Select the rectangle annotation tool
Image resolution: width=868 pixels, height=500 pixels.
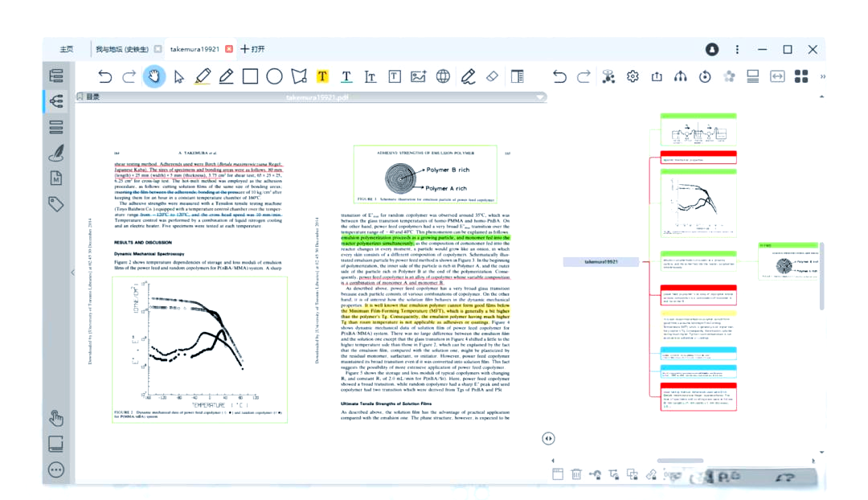[250, 76]
